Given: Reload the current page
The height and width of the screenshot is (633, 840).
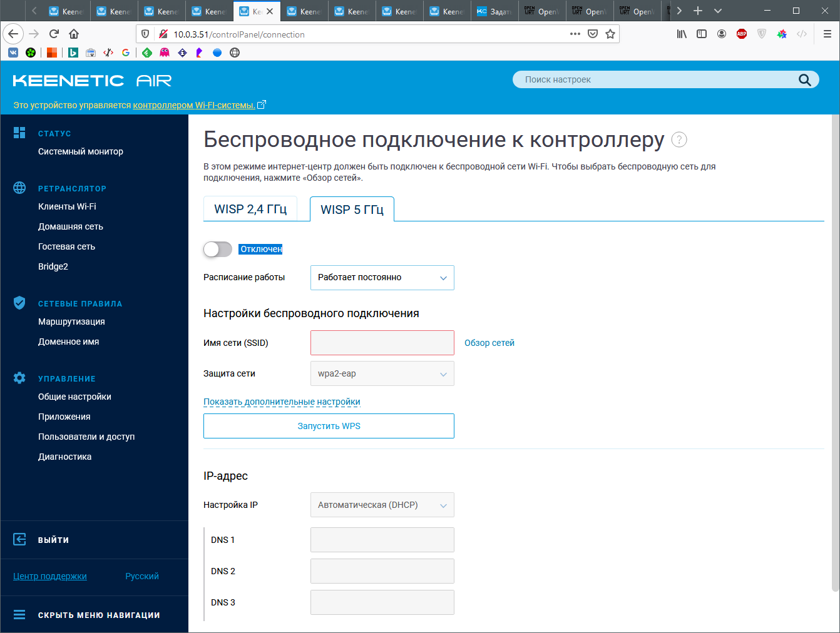Looking at the screenshot, I should pos(54,34).
